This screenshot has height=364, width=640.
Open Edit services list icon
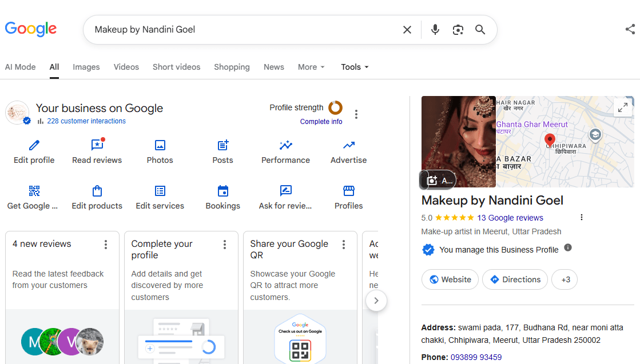[160, 191]
